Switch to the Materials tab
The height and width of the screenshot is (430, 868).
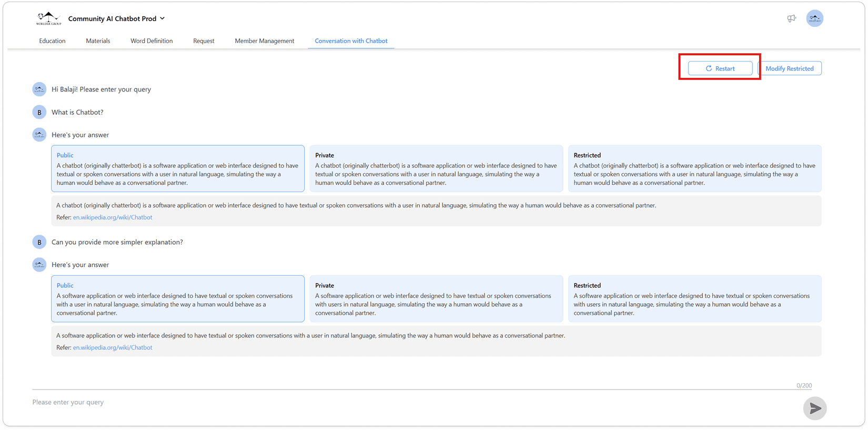[98, 41]
